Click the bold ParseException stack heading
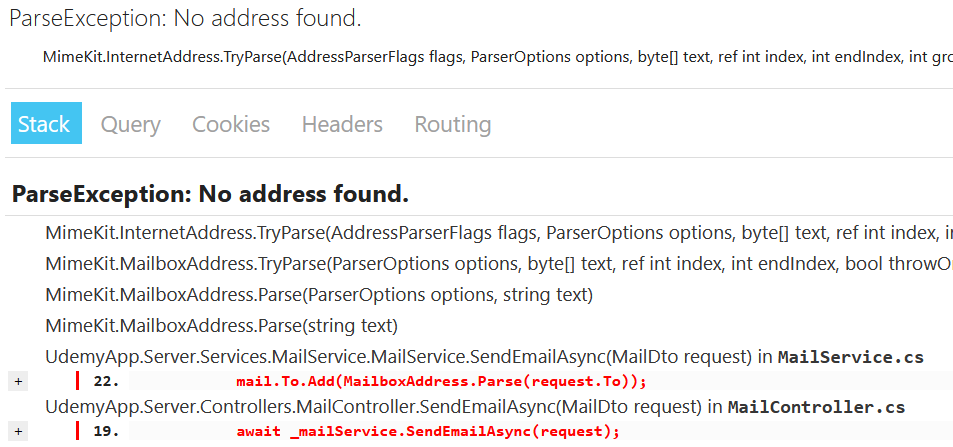Viewport: 953px width, 447px height. pyautogui.click(x=210, y=194)
